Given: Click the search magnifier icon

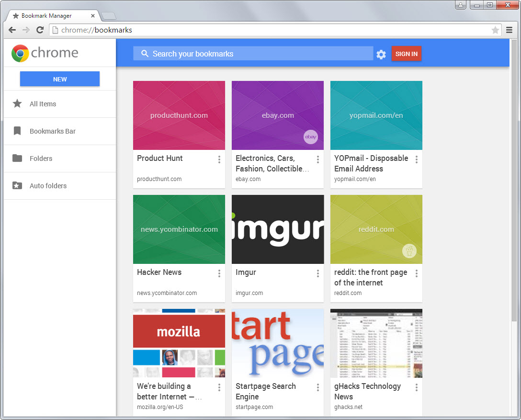Looking at the screenshot, I should pos(145,54).
